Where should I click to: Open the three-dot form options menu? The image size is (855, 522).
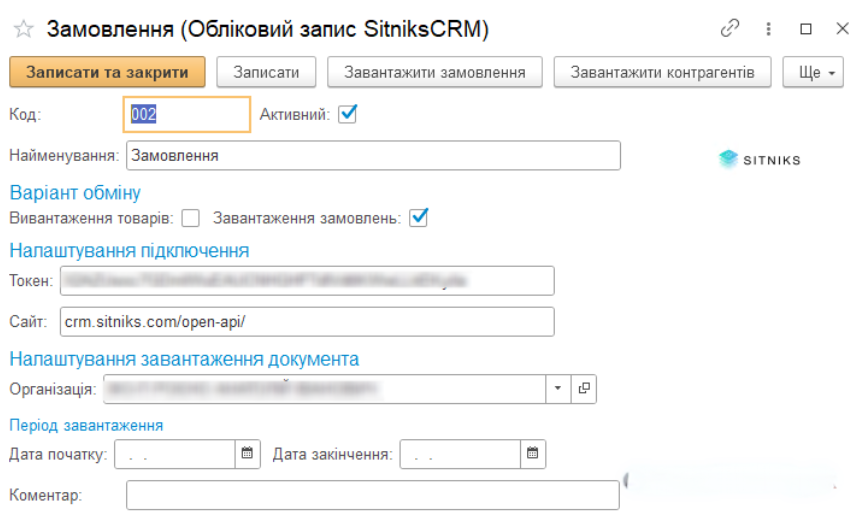pyautogui.click(x=768, y=28)
